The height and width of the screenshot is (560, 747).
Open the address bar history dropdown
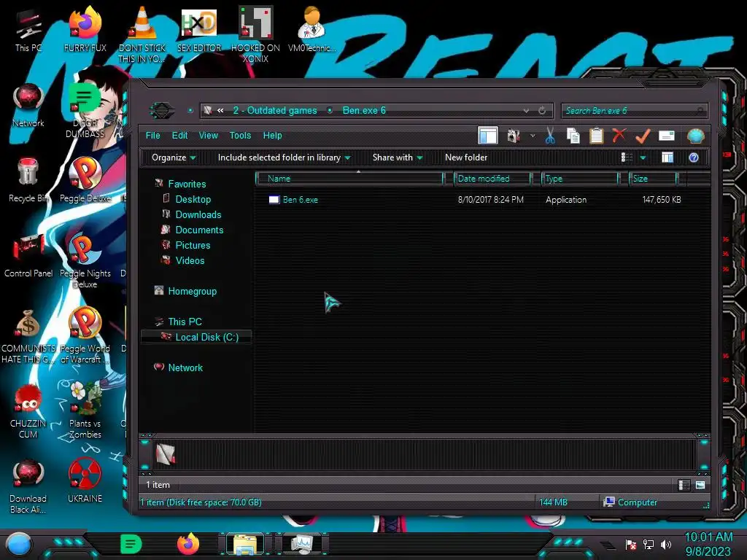point(526,111)
